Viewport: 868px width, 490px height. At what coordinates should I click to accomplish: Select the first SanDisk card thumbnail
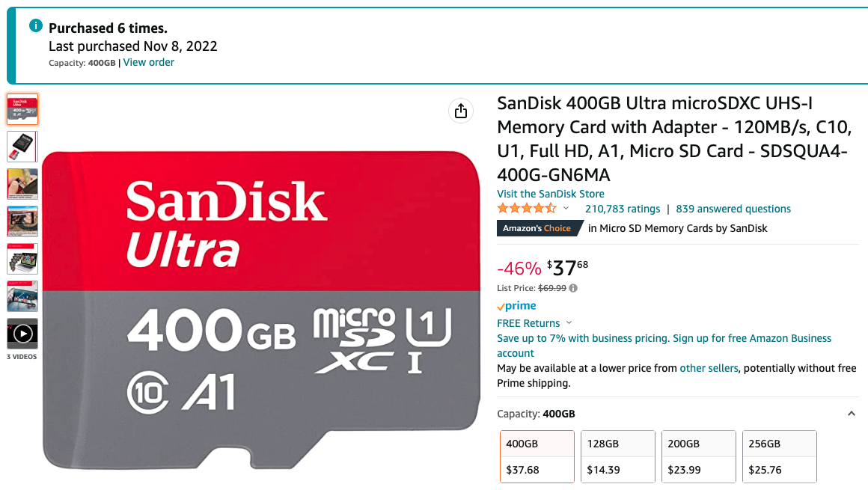tap(22, 109)
